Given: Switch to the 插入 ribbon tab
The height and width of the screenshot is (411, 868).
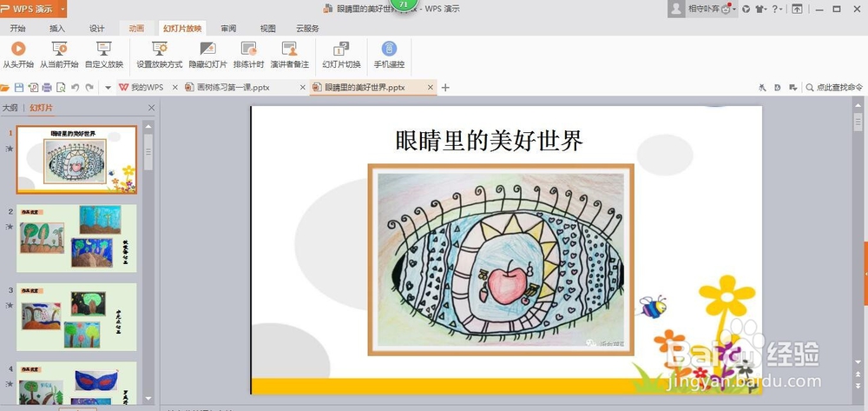Looking at the screenshot, I should pyautogui.click(x=57, y=29).
